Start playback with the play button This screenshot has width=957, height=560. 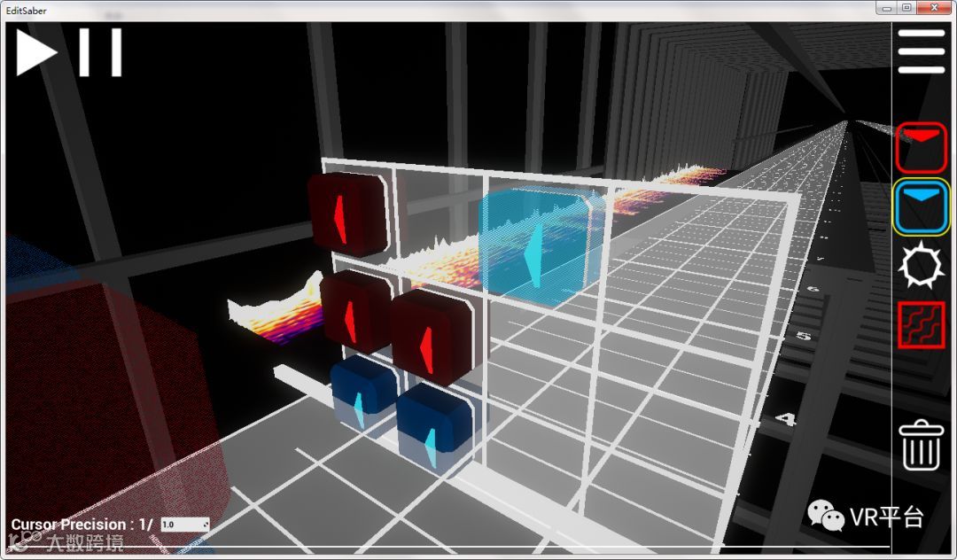coord(36,53)
